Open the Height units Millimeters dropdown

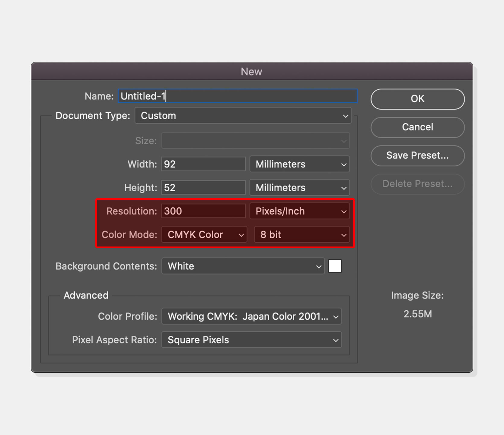300,188
